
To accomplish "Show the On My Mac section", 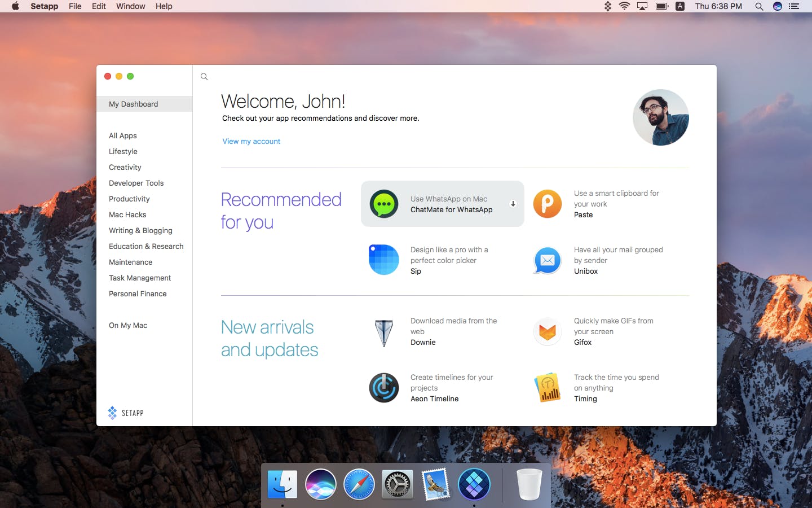I will tap(128, 325).
